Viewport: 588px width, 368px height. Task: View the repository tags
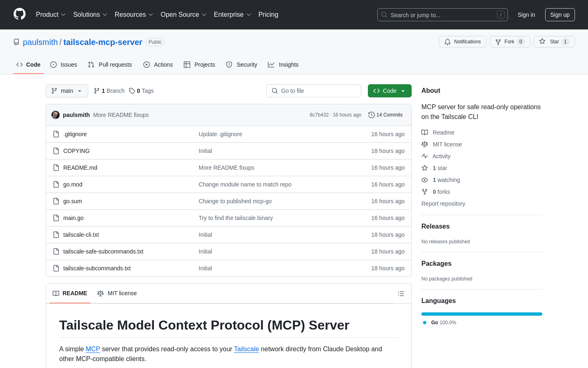click(141, 91)
